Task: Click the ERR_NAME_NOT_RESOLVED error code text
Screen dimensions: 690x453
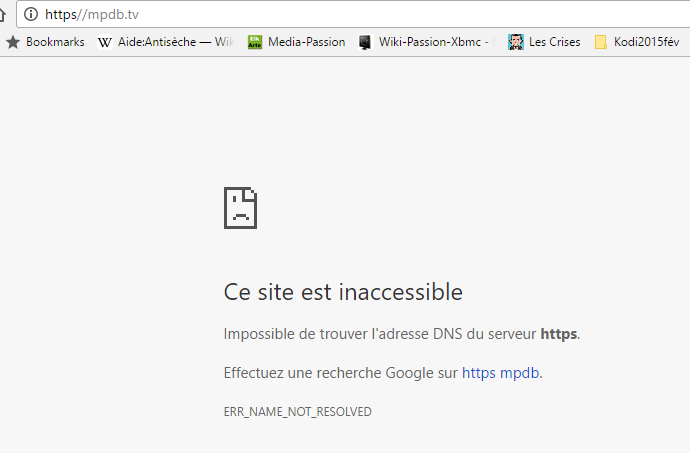Action: [297, 412]
